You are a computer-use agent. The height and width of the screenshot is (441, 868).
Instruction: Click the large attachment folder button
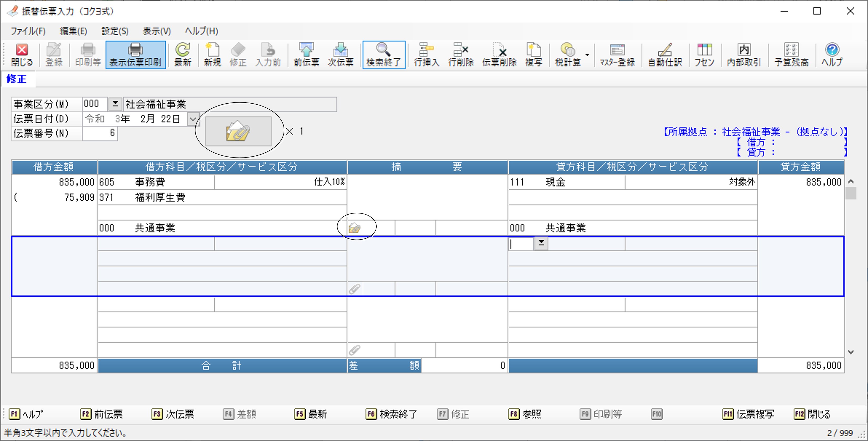(x=238, y=131)
